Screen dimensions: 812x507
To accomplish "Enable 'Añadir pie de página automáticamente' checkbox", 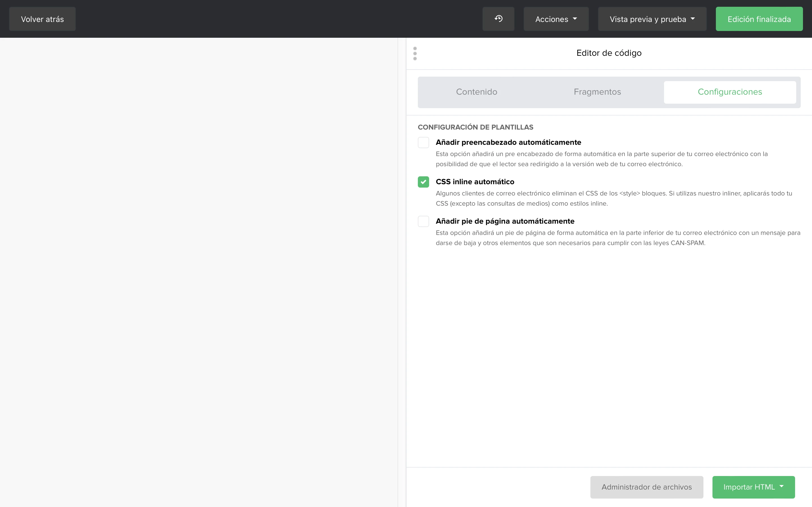I will pyautogui.click(x=423, y=221).
